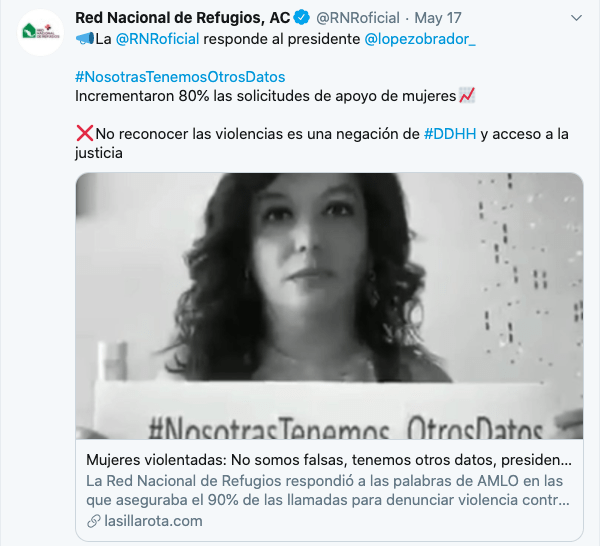
Task: Click the red X emoji
Action: (x=85, y=134)
